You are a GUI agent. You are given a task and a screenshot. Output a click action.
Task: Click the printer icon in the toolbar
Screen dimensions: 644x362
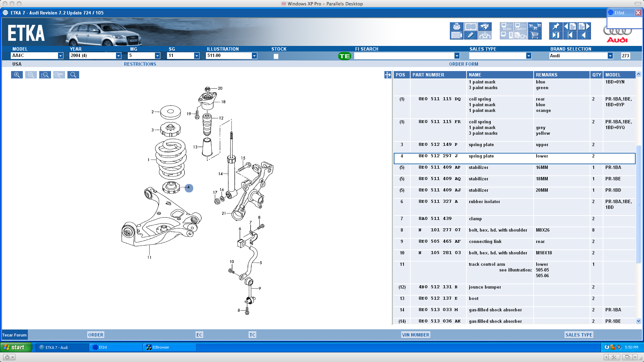[x=457, y=26]
